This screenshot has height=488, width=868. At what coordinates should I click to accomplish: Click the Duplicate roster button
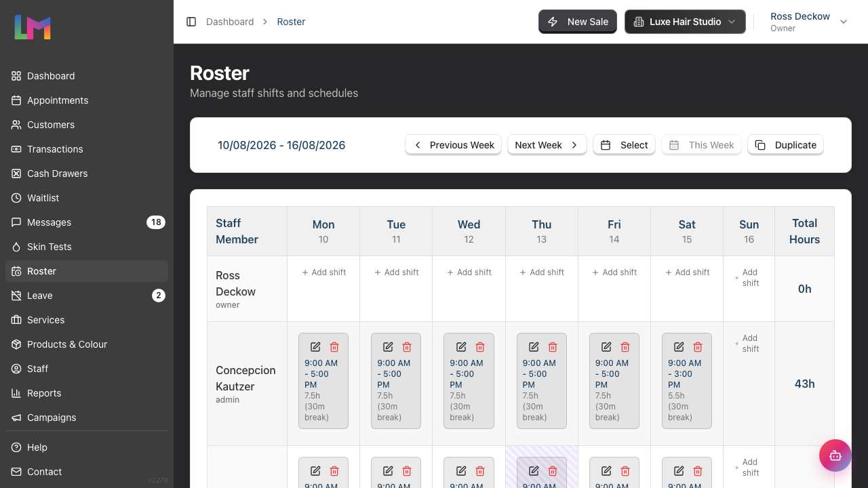tap(785, 145)
